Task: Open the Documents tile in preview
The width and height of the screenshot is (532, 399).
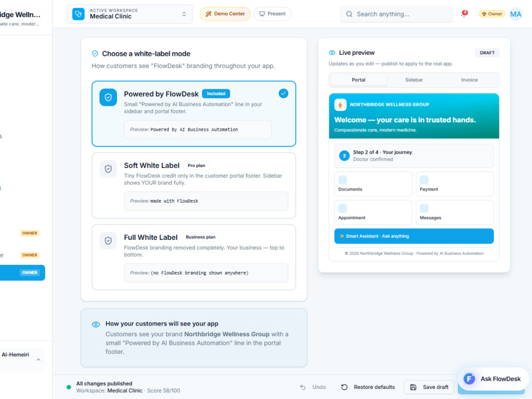Action: [x=373, y=184]
